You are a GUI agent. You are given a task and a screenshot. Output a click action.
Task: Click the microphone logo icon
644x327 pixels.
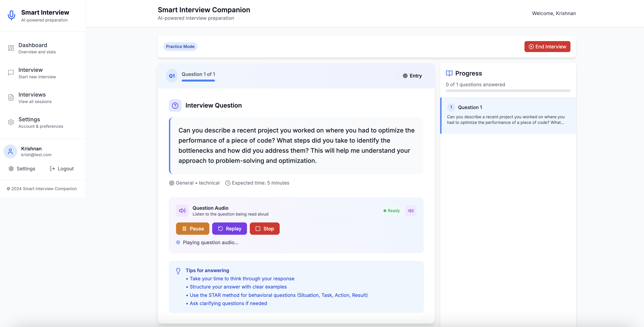pos(12,15)
